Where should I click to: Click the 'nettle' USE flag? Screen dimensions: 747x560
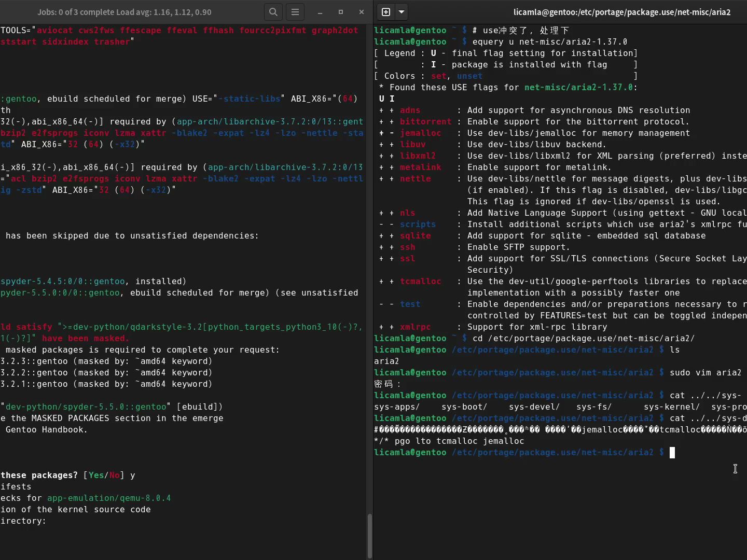point(415,178)
